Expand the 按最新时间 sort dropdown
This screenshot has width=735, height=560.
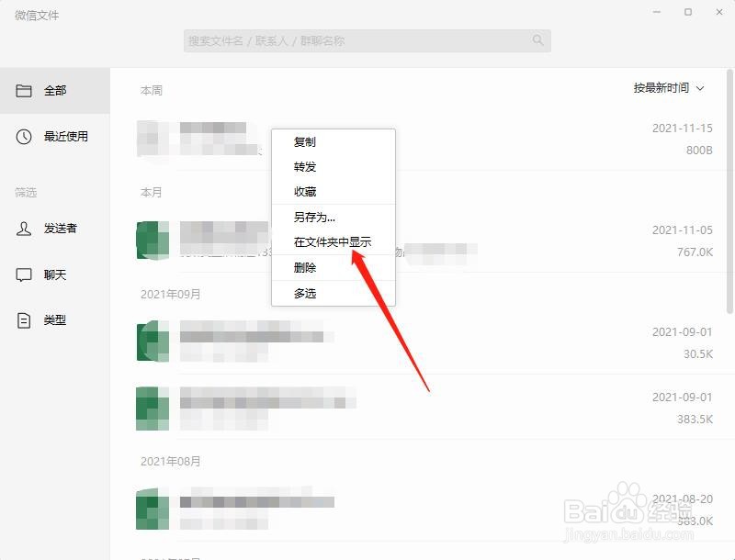669,88
